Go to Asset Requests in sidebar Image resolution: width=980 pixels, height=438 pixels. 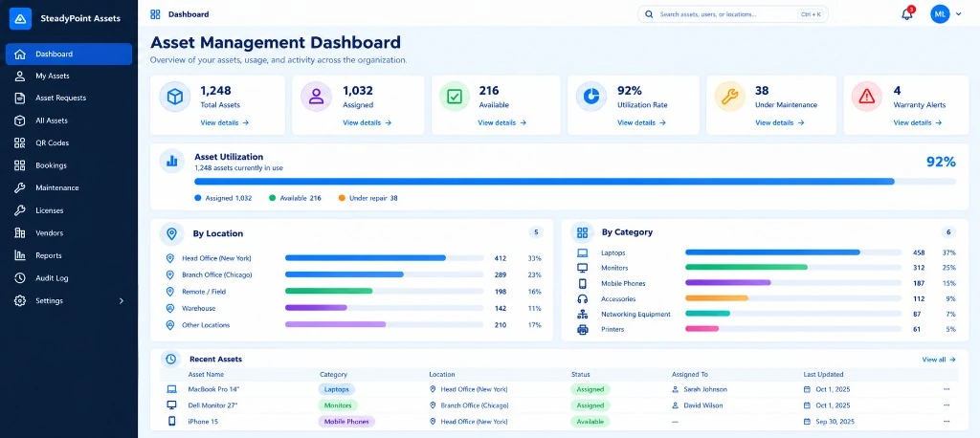[x=69, y=99]
